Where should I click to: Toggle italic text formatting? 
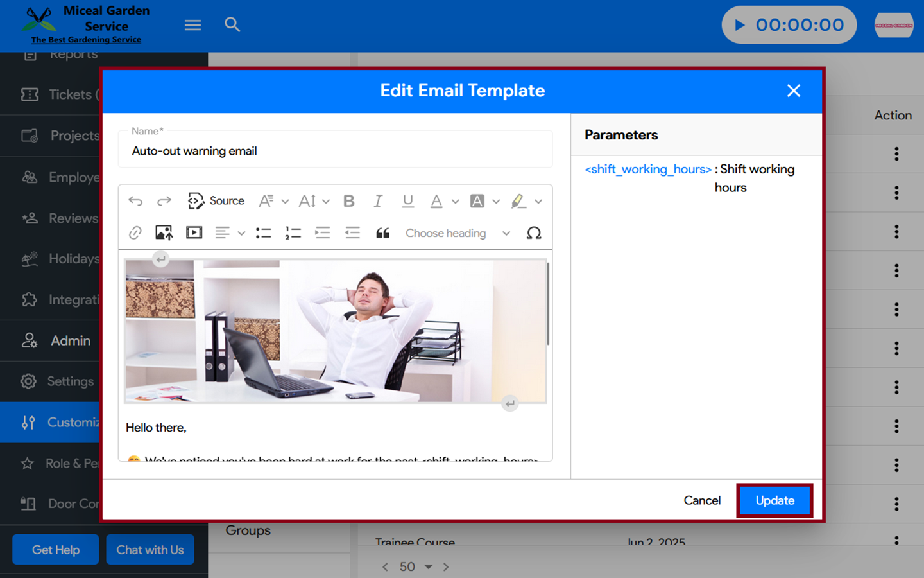pos(378,201)
